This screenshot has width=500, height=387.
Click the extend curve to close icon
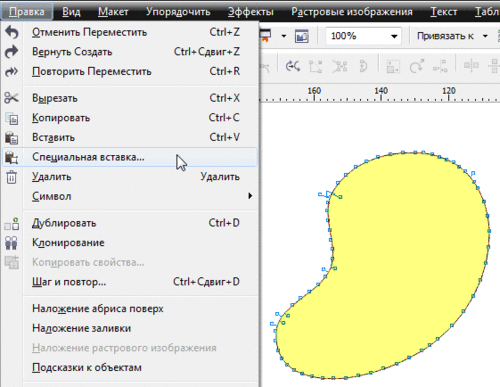click(315, 66)
